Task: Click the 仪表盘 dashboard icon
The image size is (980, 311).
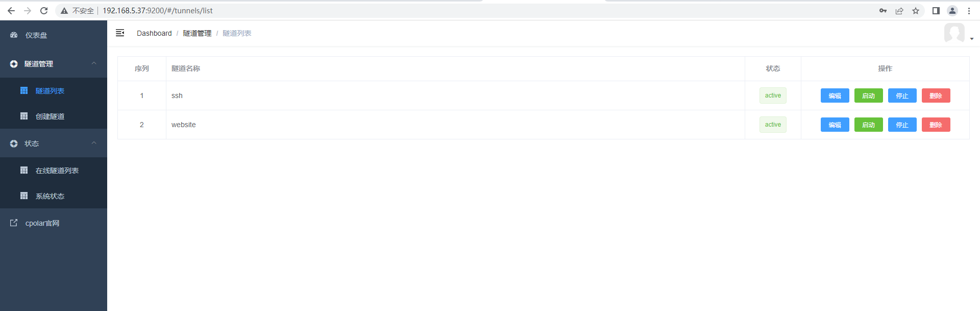Action: pyautogui.click(x=14, y=35)
